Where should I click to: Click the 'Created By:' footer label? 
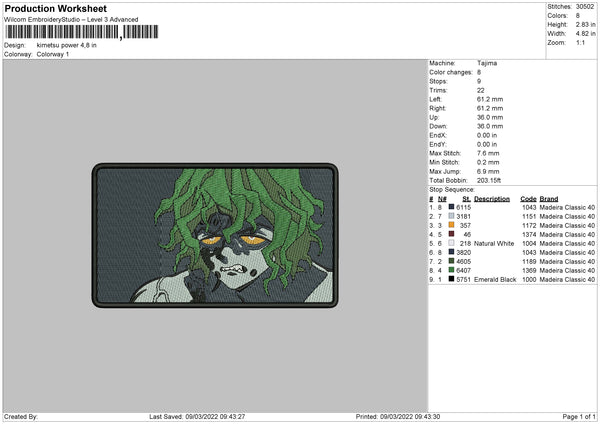(x=21, y=416)
